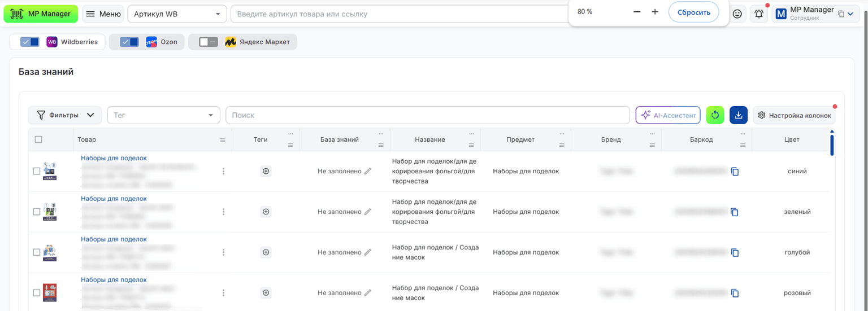Edit knowledge base pencil in синий row
Viewport: 868px width, 311px height.
coord(368,171)
